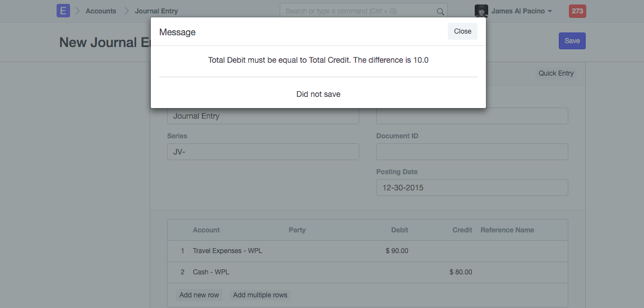The width and height of the screenshot is (644, 308).
Task: Click the Quick Entry button
Action: pos(556,73)
